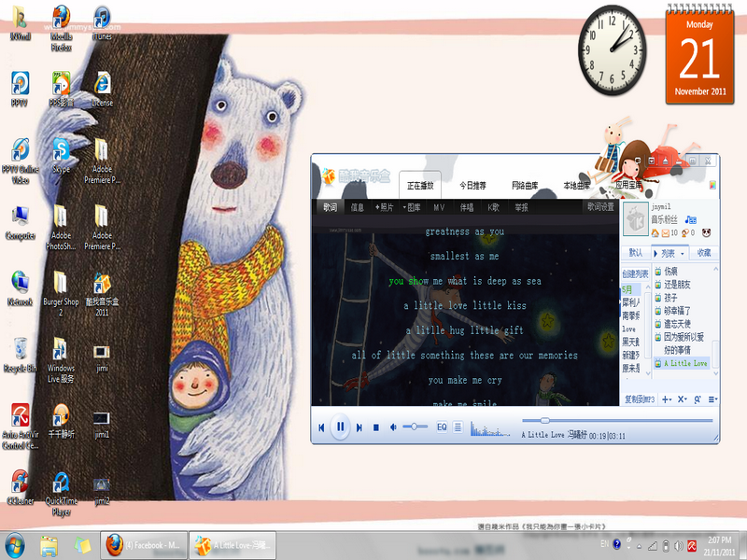This screenshot has width=747, height=560.
Task: Open the K歌 karaoke sub-tab
Action: 494,207
